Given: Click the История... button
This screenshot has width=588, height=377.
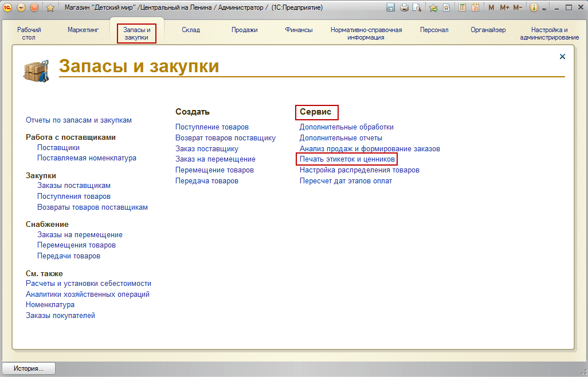Looking at the screenshot, I should click(x=29, y=368).
